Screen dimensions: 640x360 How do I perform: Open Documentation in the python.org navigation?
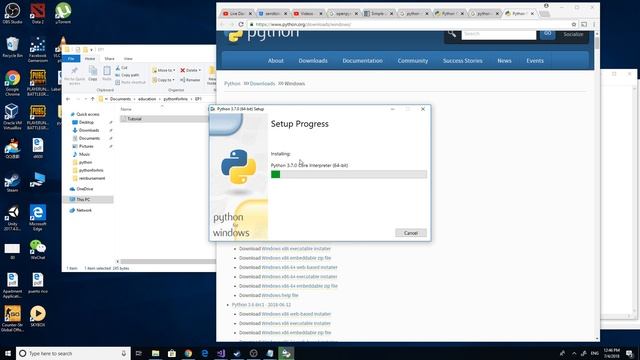(x=362, y=60)
